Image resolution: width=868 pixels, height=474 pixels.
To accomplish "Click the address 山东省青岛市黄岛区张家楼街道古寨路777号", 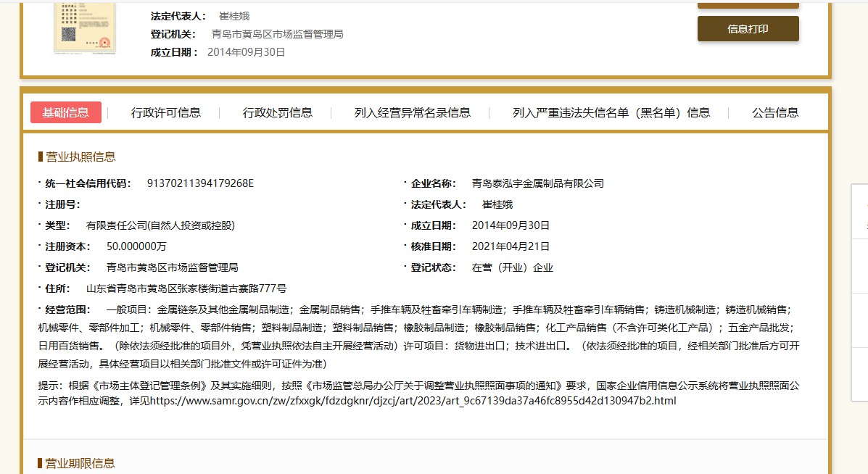I will click(186, 288).
